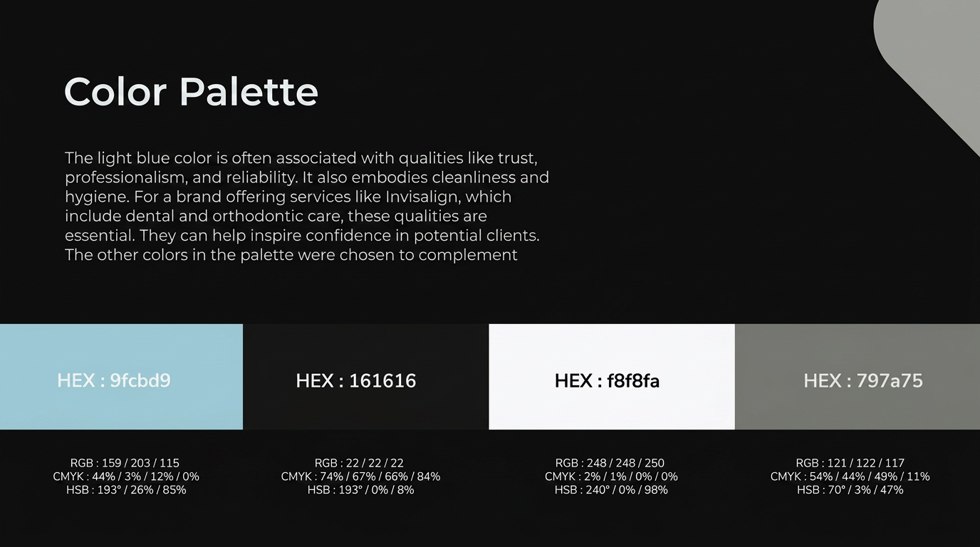The height and width of the screenshot is (547, 980).
Task: Click CMYK : 44% / 3% / 12% / 0% text
Action: pyautogui.click(x=126, y=476)
